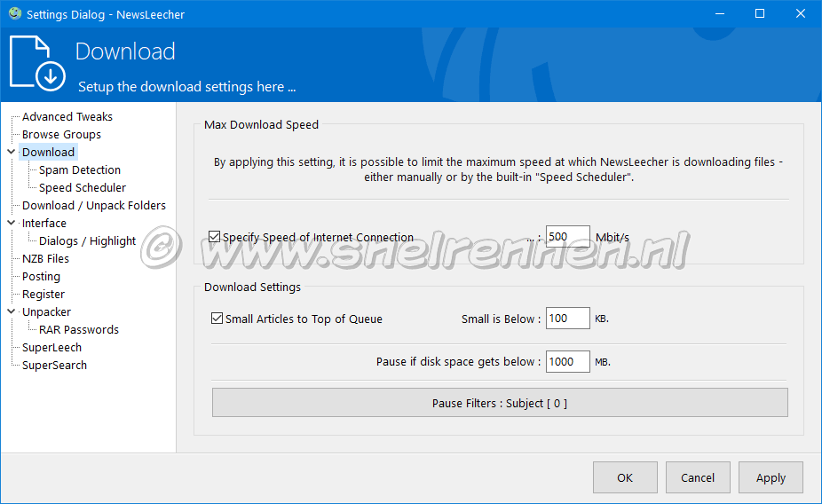Open SuperLeech settings page
Screen dimensions: 822x504
pyautogui.click(x=51, y=347)
